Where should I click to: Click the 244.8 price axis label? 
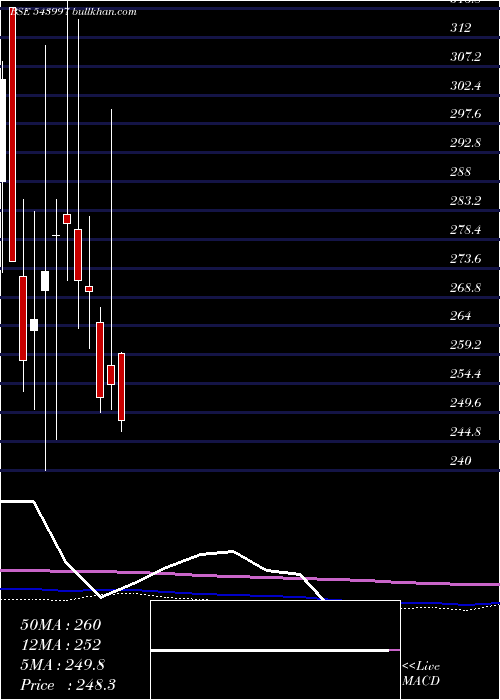click(x=466, y=432)
